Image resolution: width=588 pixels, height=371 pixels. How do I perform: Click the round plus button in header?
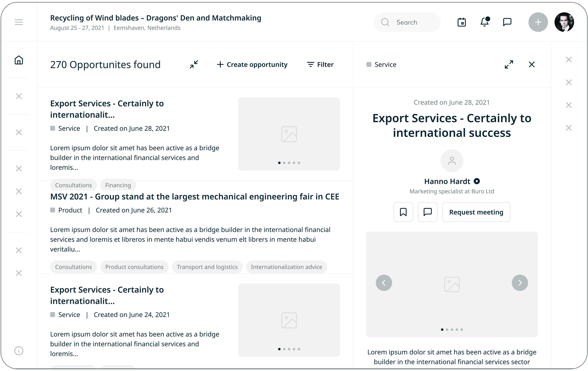pyautogui.click(x=538, y=22)
